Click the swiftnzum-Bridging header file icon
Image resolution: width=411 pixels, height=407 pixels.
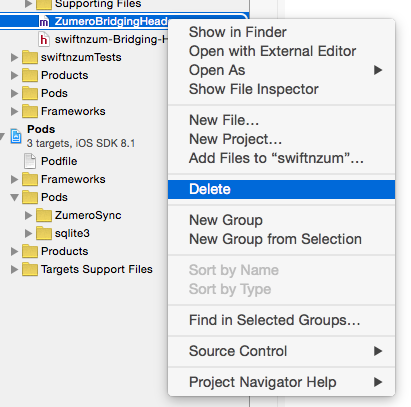44,40
